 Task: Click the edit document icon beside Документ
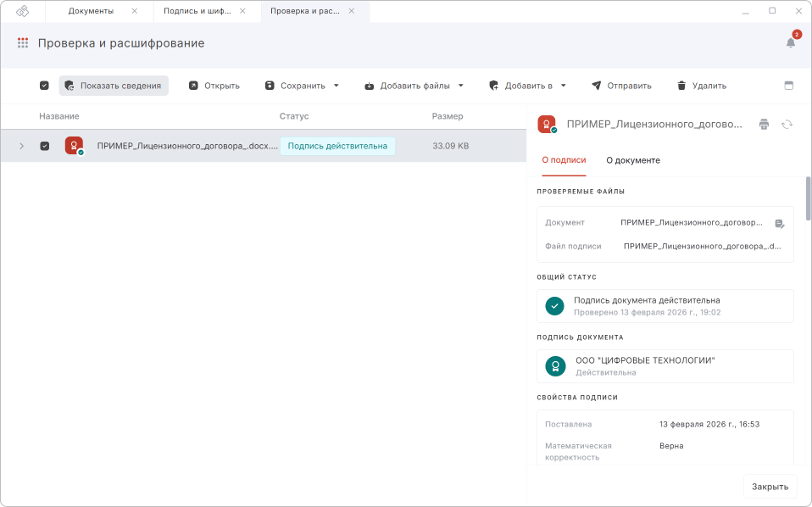click(x=780, y=224)
